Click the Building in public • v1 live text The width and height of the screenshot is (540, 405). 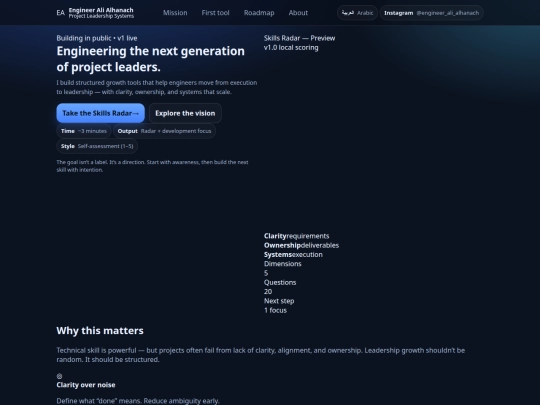[97, 38]
